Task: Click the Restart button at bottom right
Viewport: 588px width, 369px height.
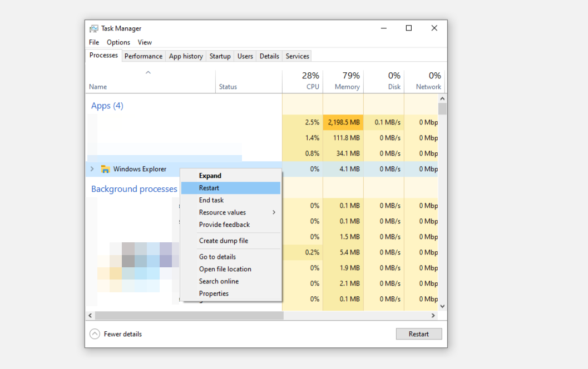Action: coord(419,333)
